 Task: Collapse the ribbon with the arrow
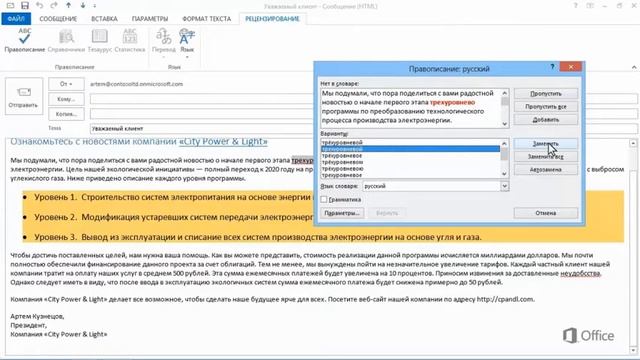(634, 67)
